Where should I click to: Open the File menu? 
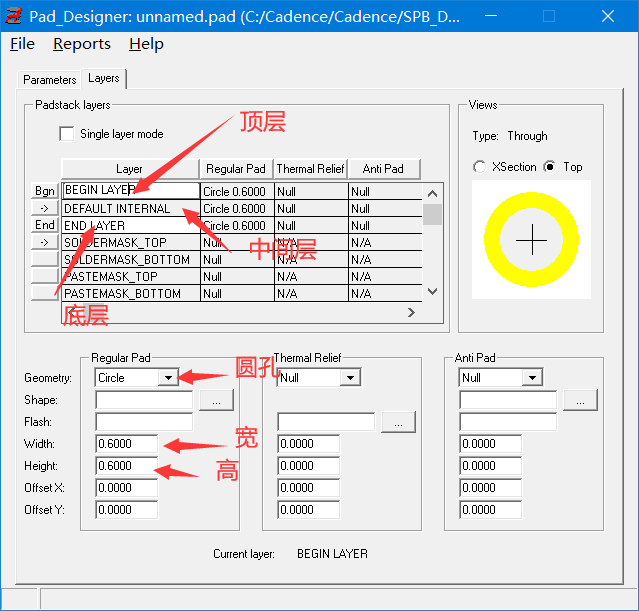point(22,44)
